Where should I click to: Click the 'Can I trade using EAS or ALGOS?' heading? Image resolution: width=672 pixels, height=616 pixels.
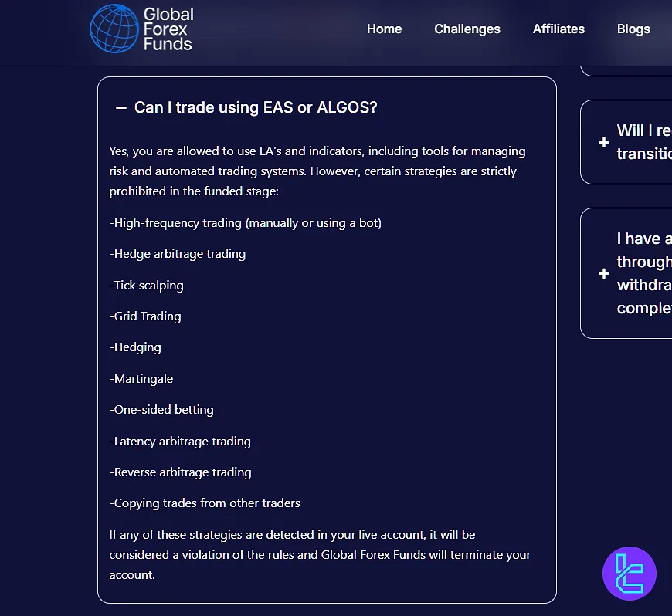[x=256, y=107]
